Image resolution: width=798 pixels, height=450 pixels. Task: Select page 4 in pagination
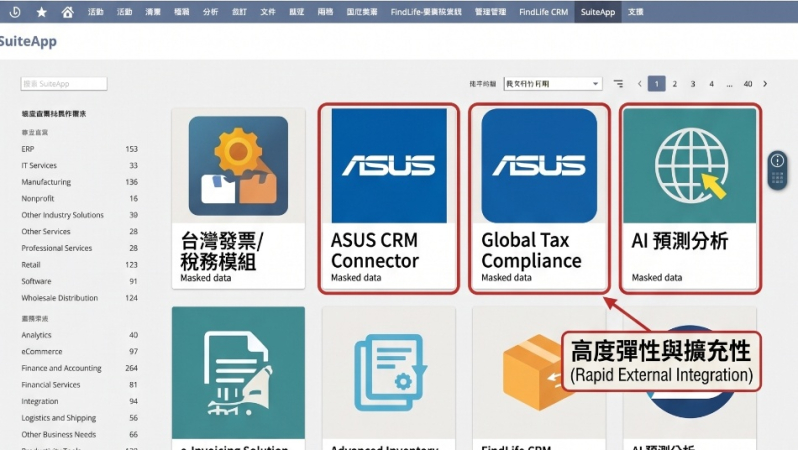(711, 84)
